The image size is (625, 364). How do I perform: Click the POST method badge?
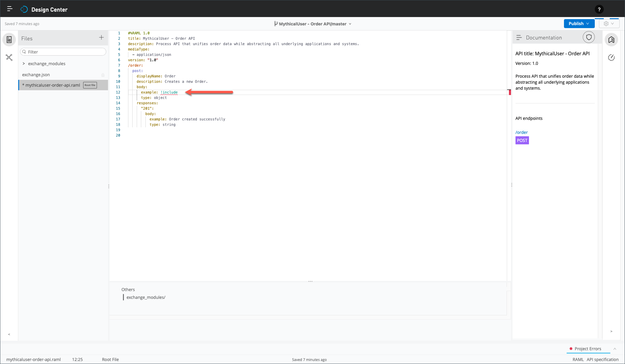522,140
